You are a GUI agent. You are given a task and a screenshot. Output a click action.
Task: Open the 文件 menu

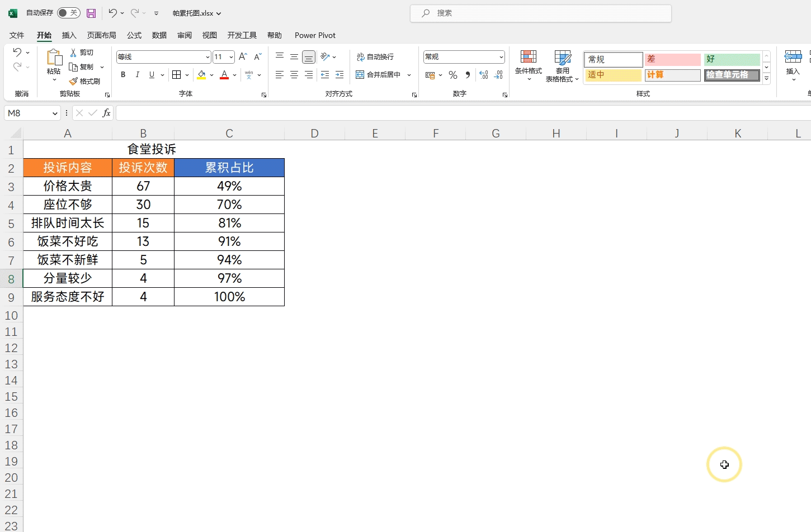[17, 35]
